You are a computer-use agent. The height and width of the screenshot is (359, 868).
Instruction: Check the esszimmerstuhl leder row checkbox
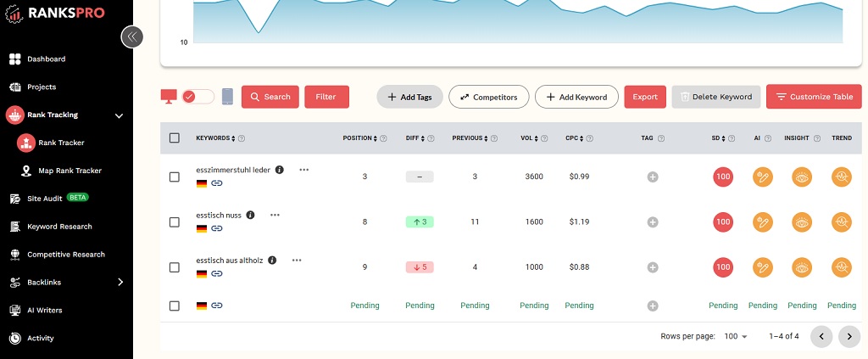(175, 177)
